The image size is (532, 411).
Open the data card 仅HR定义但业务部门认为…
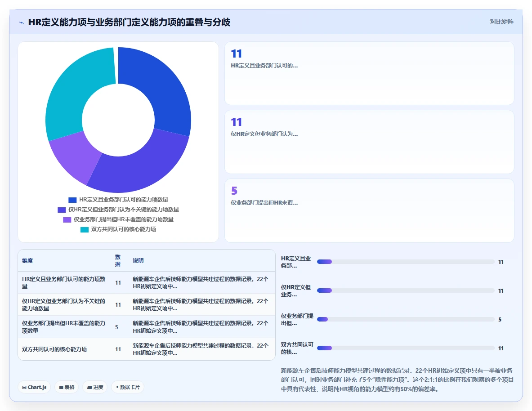coord(369,142)
